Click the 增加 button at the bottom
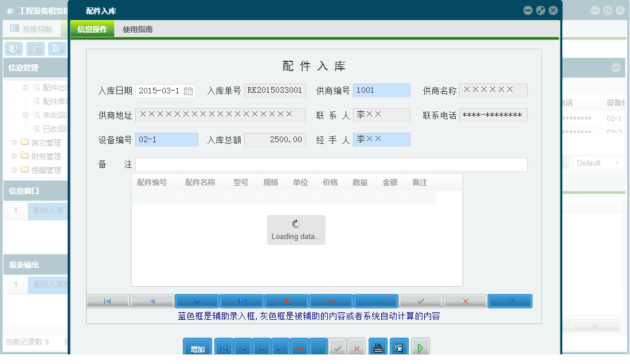The height and width of the screenshot is (364, 630). coord(197,346)
